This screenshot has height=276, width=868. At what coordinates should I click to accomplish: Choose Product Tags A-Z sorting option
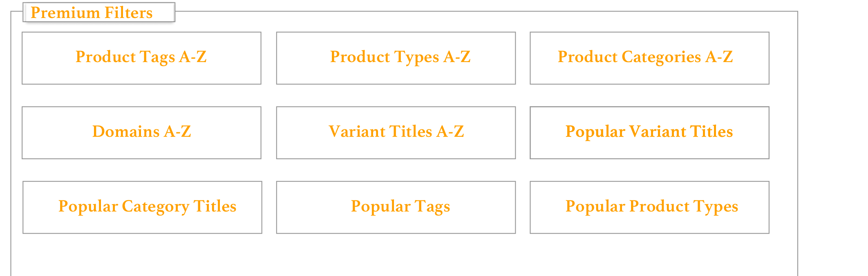[x=141, y=57]
